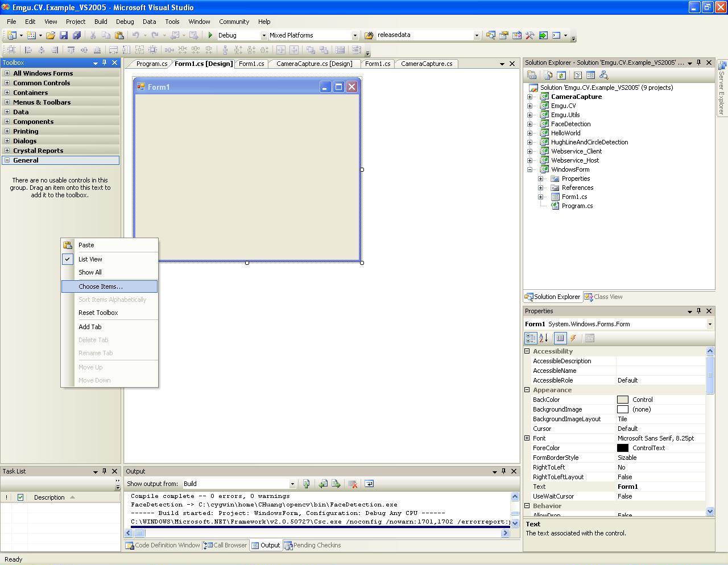Switch to the Program.cs editor tab
The height and width of the screenshot is (565, 728).
tap(151, 64)
